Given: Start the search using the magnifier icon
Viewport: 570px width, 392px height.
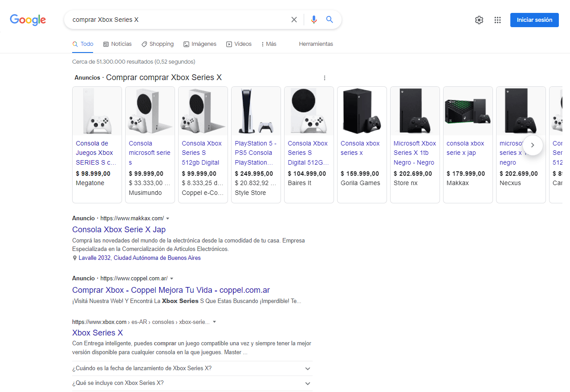Looking at the screenshot, I should (x=330, y=20).
